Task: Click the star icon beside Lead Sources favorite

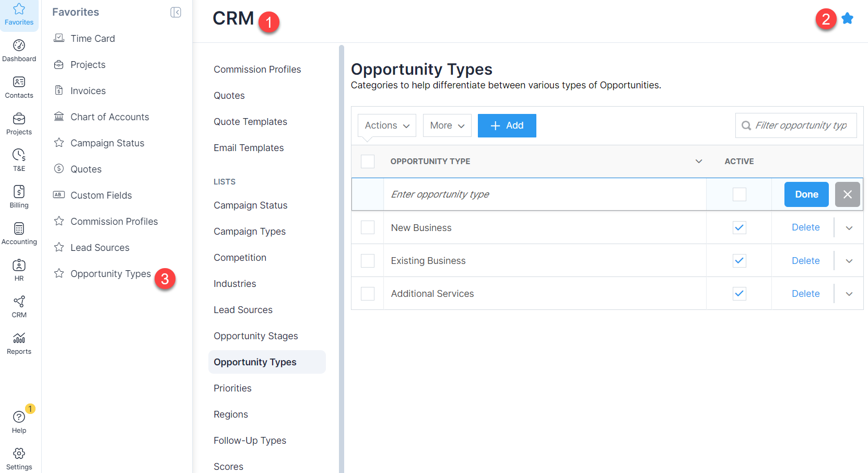Action: tap(59, 247)
